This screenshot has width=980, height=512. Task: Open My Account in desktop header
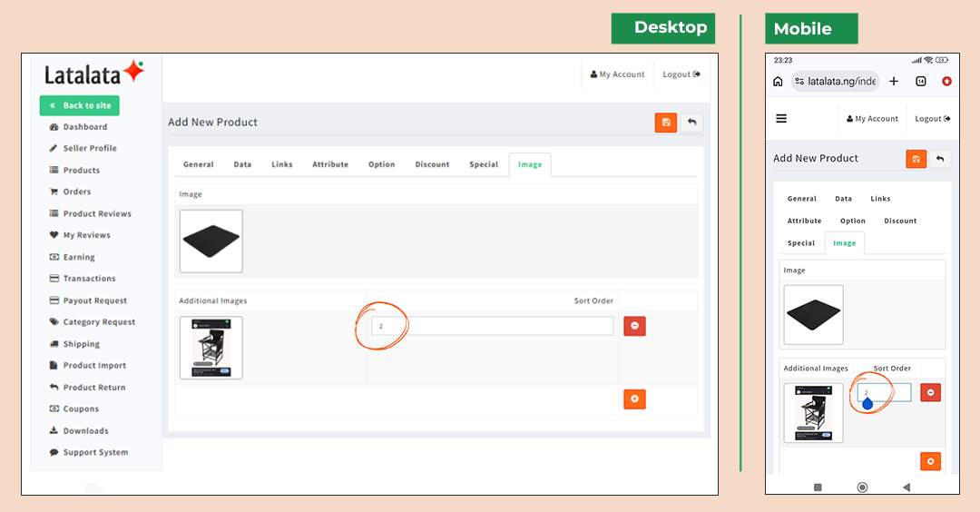[x=618, y=74]
